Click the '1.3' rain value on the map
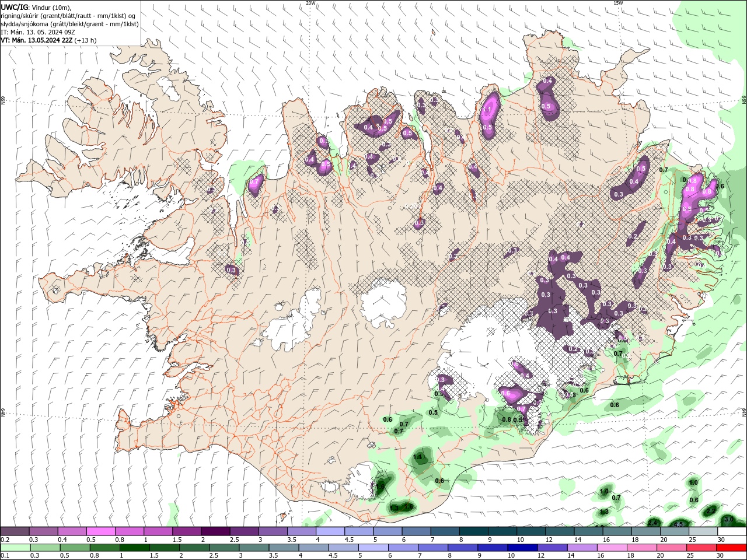 (604, 512)
